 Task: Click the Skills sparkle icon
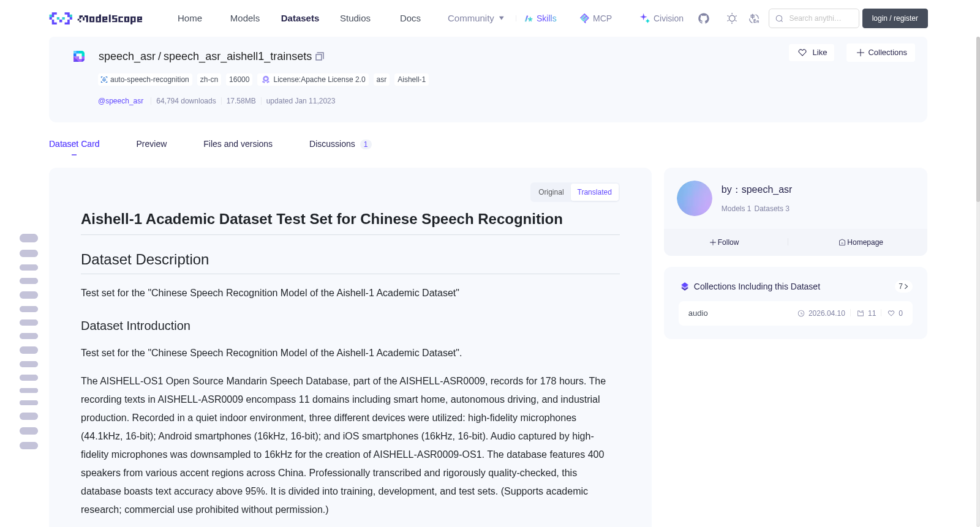coord(529,18)
